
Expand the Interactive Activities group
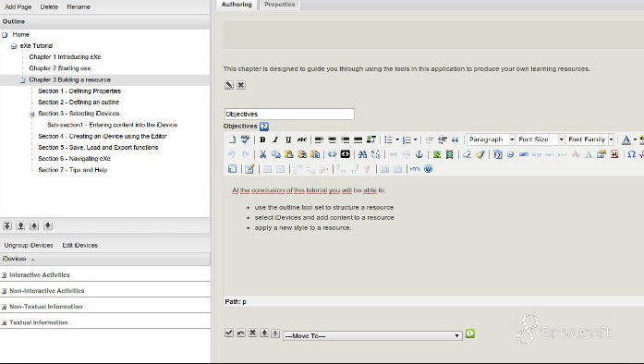tap(4, 275)
